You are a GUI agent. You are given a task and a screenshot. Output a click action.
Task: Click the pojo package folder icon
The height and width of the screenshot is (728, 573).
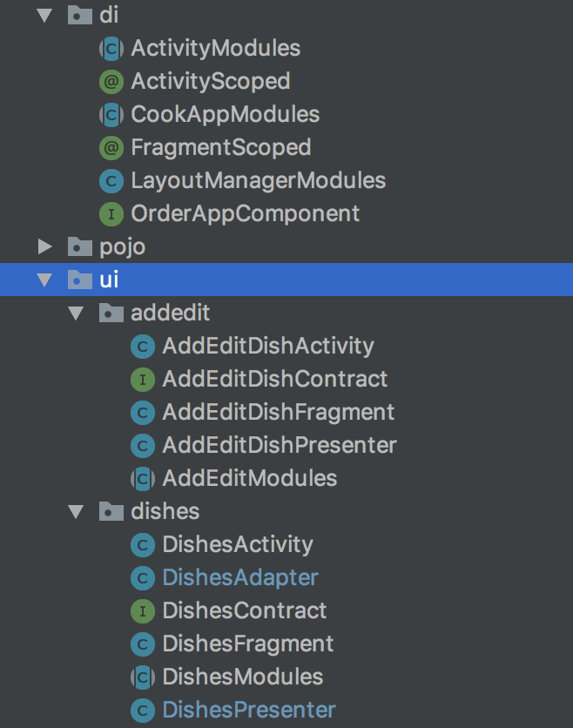(80, 247)
